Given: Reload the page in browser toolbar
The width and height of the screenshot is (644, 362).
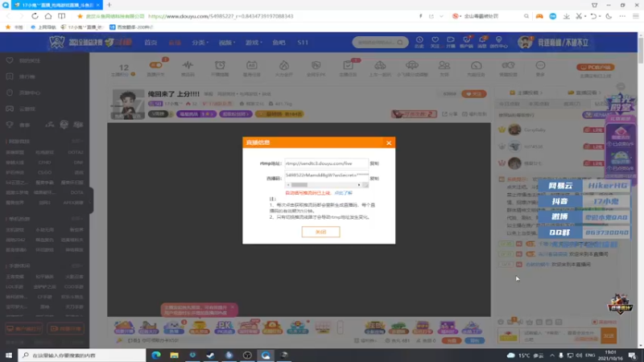Looking at the screenshot, I should pos(35,16).
